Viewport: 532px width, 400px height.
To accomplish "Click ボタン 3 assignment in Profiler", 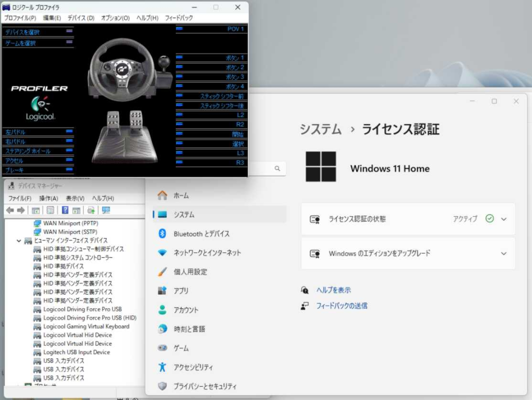I will click(x=211, y=77).
